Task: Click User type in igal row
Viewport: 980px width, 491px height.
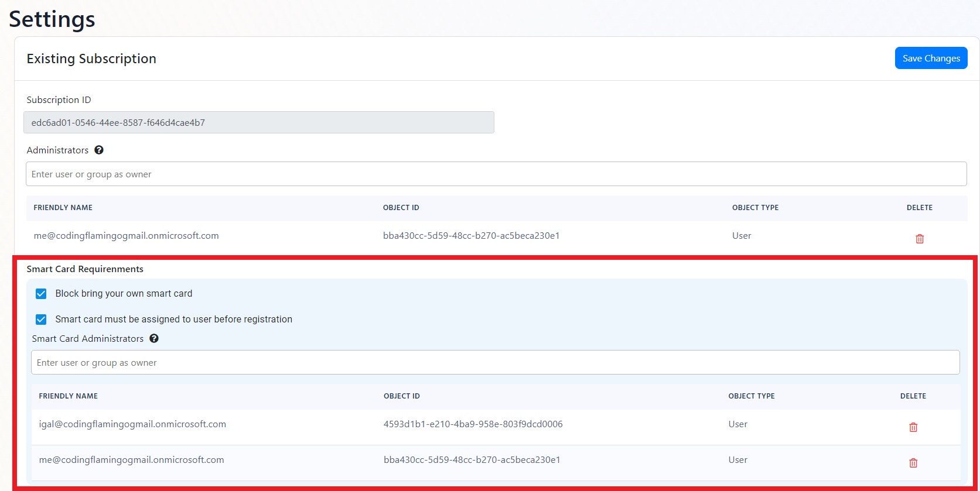Action: coord(737,424)
